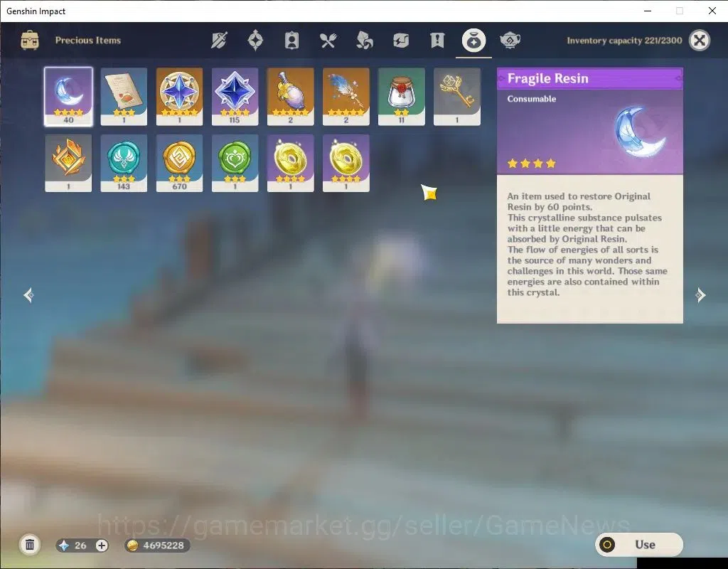Select Fragile Resin item with 40 count
This screenshot has width=728, height=569.
pos(68,97)
